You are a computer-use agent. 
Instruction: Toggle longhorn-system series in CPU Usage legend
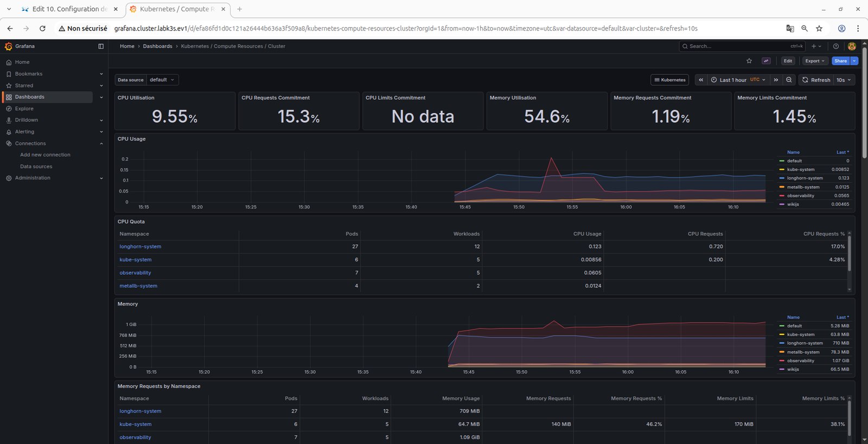pyautogui.click(x=805, y=178)
